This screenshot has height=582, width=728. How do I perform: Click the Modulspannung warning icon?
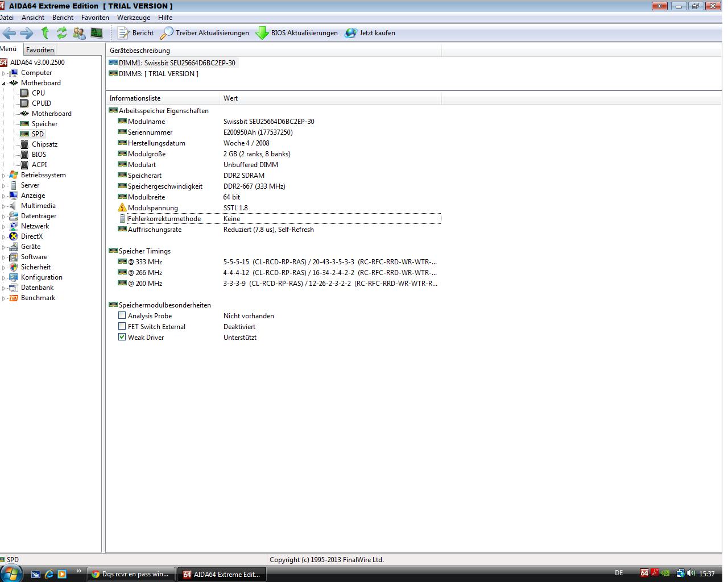[122, 207]
